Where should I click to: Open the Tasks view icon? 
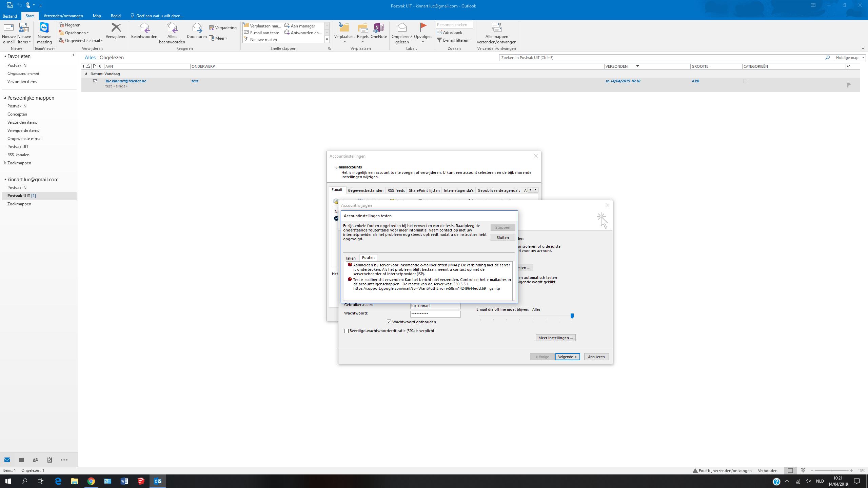click(x=50, y=460)
